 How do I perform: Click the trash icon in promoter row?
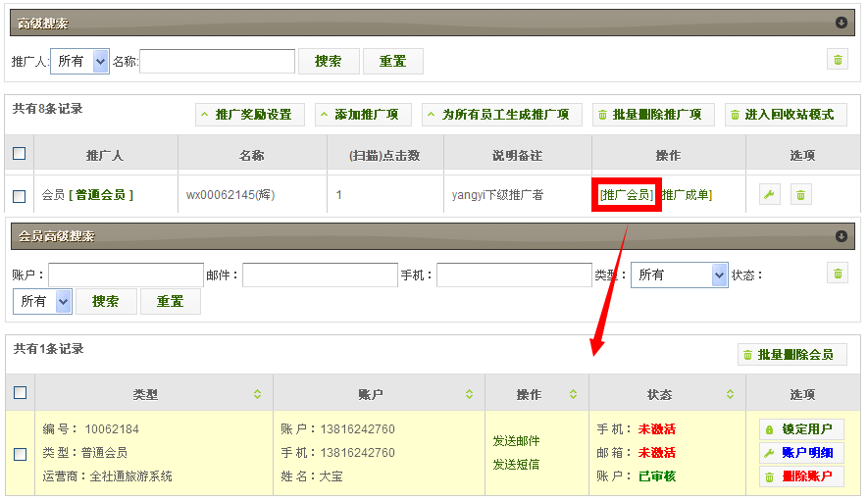click(800, 195)
